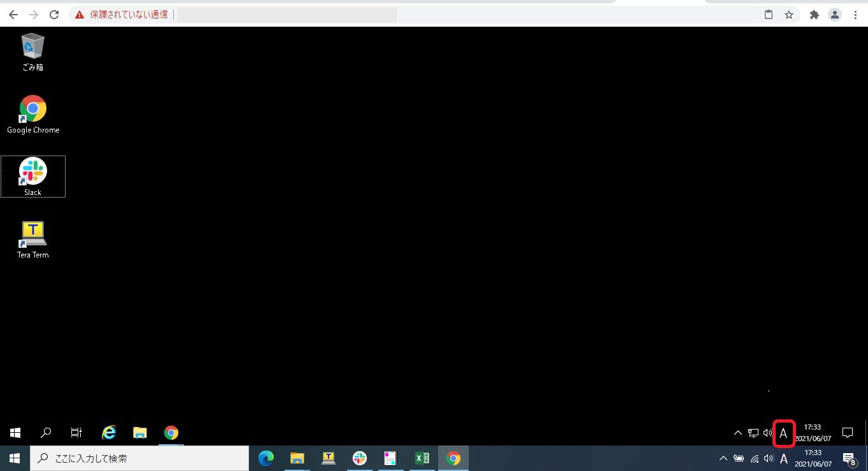
Task: Click Chrome's forward arrow button
Action: 34,15
